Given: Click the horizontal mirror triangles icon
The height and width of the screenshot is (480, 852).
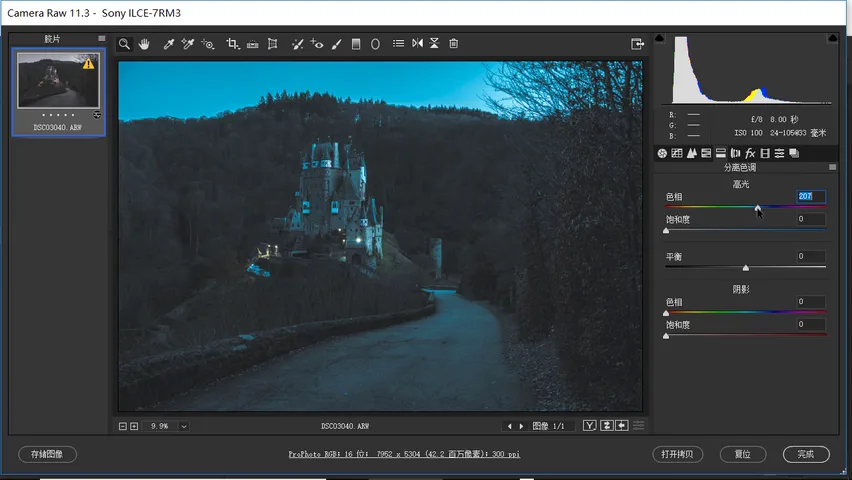Looking at the screenshot, I should coord(417,43).
